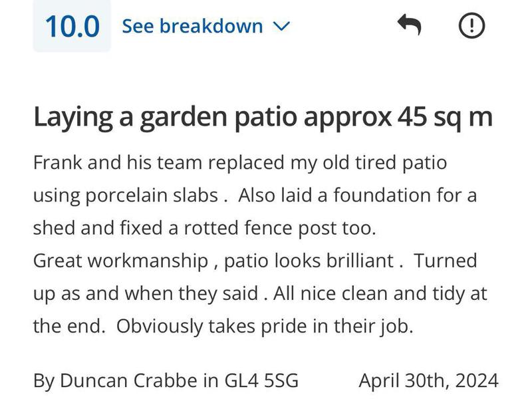
Task: Select the review title about garden patio
Action: point(263,118)
